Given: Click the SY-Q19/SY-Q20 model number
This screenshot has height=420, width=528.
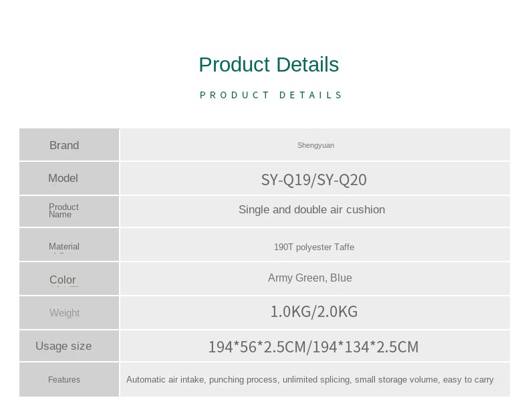Looking at the screenshot, I should (313, 180).
